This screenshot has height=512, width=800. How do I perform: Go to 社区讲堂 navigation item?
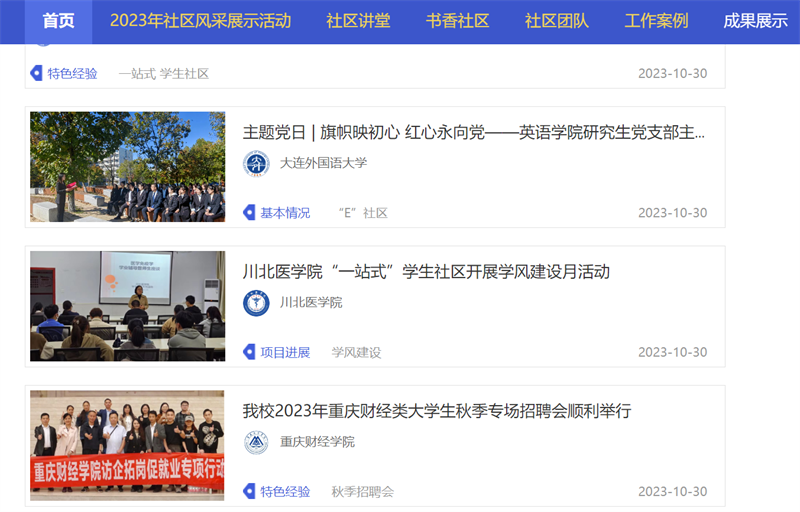[x=358, y=21]
